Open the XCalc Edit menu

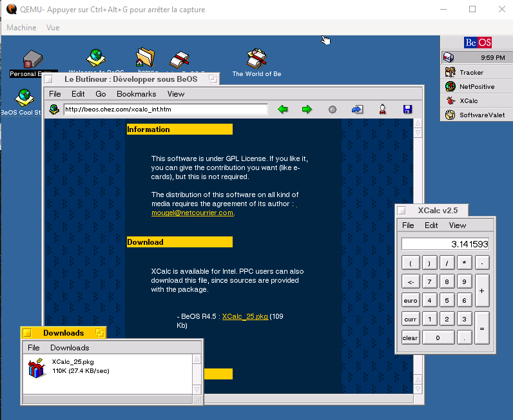pyautogui.click(x=431, y=225)
